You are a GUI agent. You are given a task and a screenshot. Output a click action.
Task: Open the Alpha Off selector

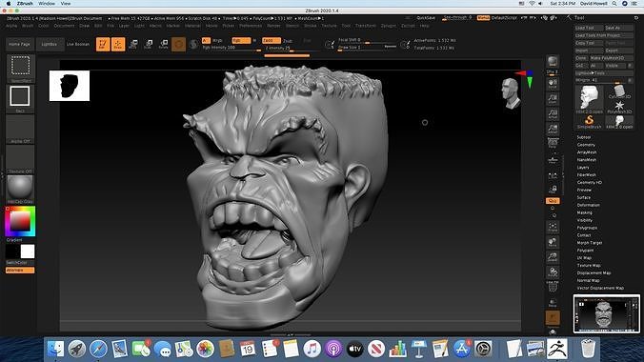point(20,129)
